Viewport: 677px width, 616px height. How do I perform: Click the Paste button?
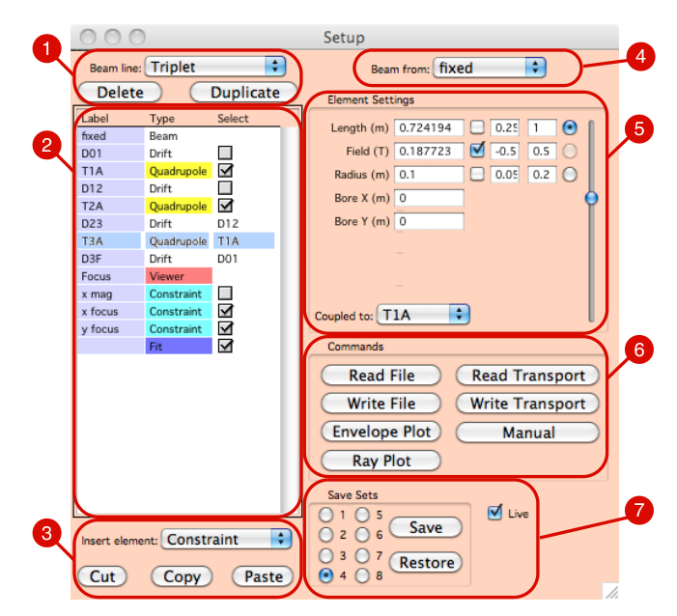[263, 576]
